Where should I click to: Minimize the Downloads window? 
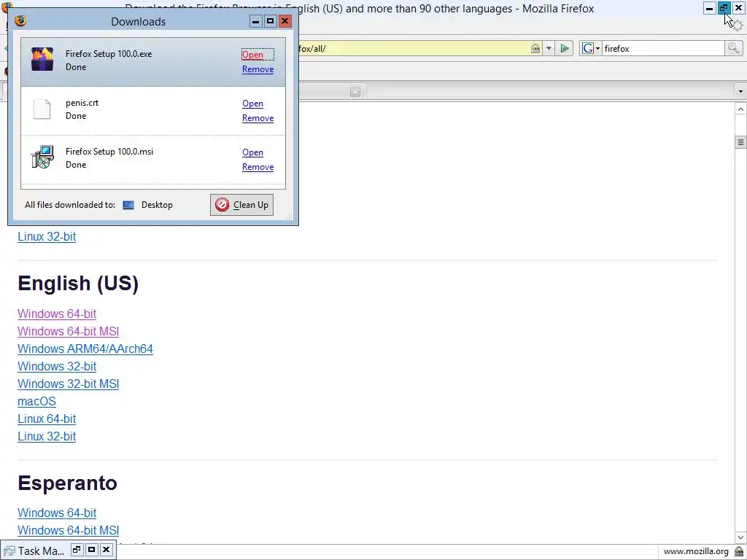pos(256,21)
